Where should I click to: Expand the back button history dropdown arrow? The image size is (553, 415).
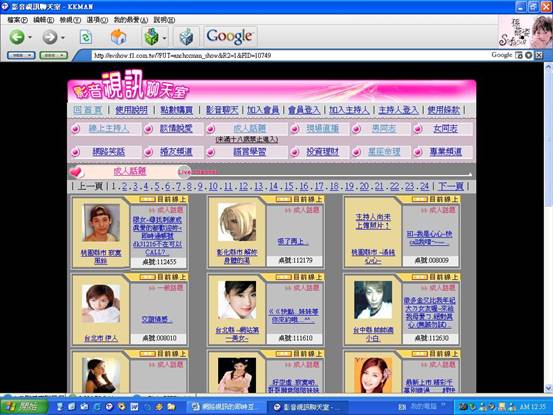pos(30,37)
